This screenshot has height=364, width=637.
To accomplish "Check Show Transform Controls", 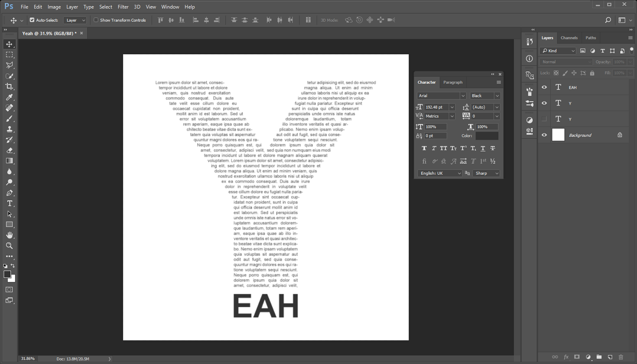I will pos(96,20).
